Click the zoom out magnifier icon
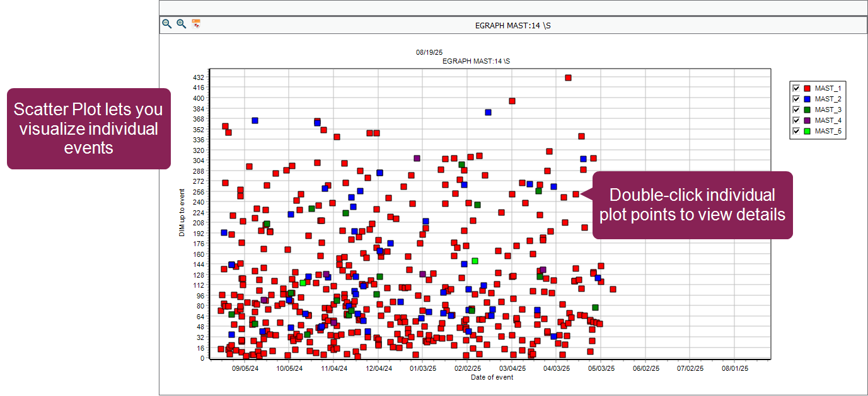The image size is (868, 396). click(167, 24)
